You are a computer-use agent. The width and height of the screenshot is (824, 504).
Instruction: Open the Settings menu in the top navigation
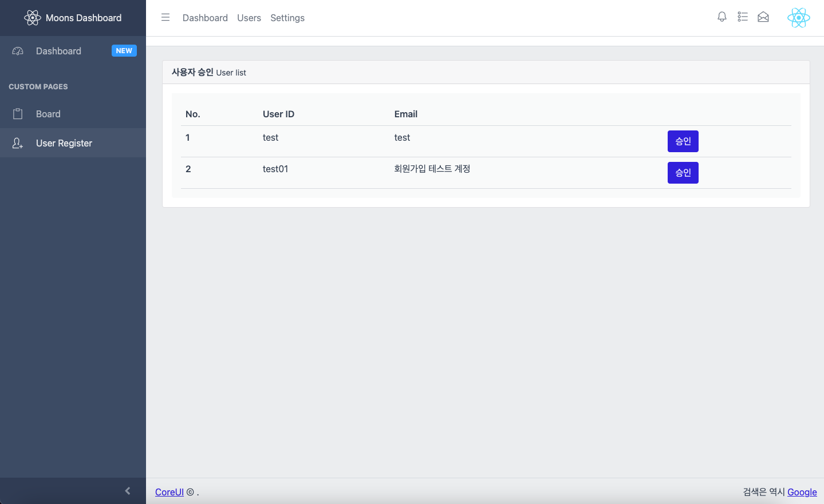pyautogui.click(x=287, y=18)
